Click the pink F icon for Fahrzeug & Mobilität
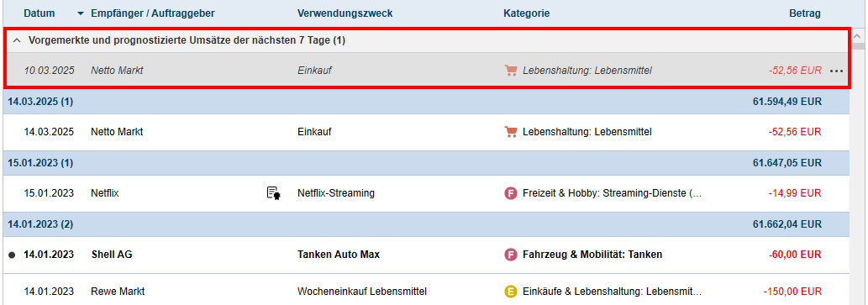868x305 pixels. click(510, 255)
